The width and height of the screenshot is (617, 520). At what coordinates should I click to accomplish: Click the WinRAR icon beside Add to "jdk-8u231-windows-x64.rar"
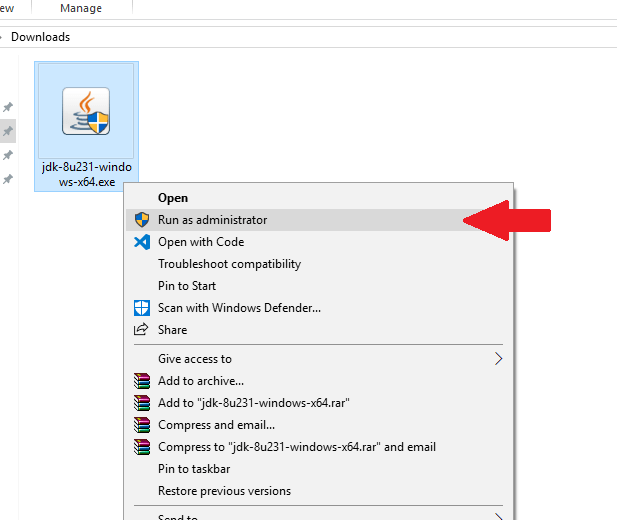tap(142, 403)
